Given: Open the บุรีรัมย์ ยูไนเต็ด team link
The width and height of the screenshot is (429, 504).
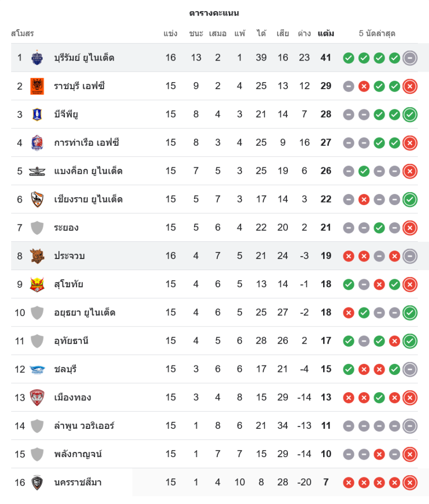Looking at the screenshot, I should (84, 57).
